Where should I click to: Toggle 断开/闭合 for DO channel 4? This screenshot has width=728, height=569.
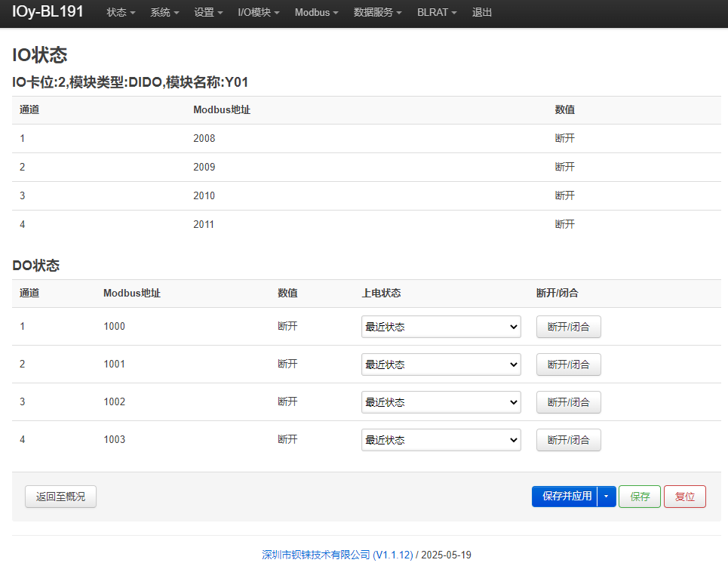tap(569, 440)
